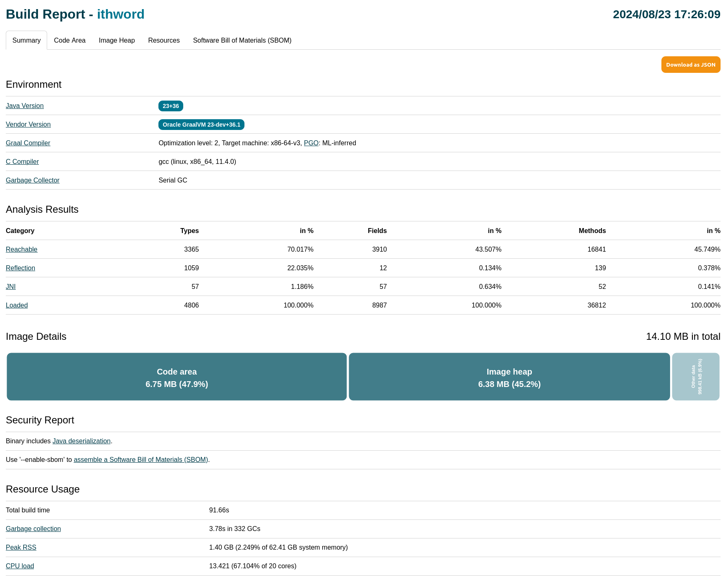Click the Download as JSON button

(690, 65)
